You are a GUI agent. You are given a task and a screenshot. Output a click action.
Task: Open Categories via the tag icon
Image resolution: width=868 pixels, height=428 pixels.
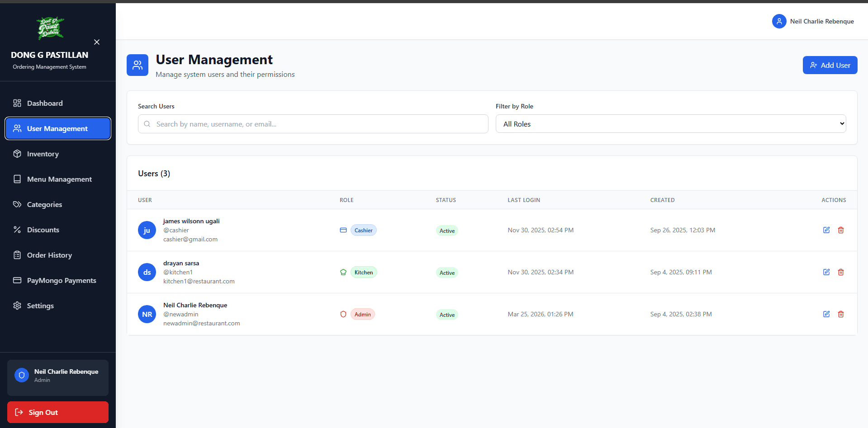(17, 204)
